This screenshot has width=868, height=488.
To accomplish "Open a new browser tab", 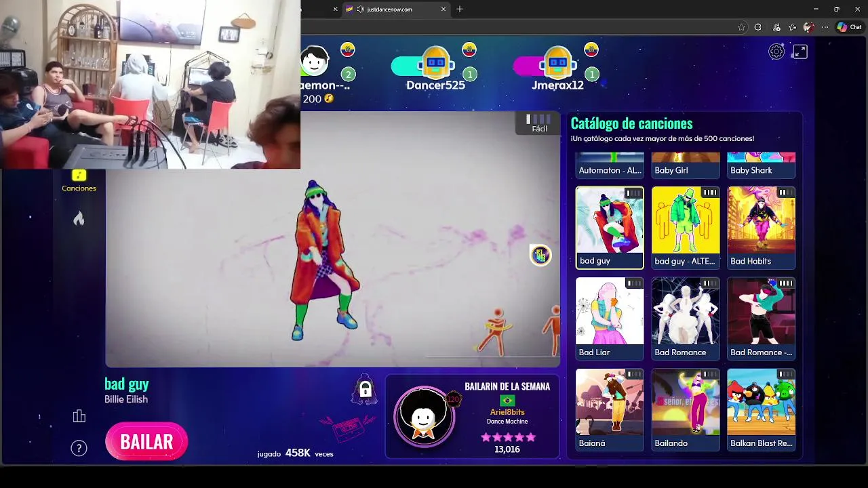I will (460, 9).
